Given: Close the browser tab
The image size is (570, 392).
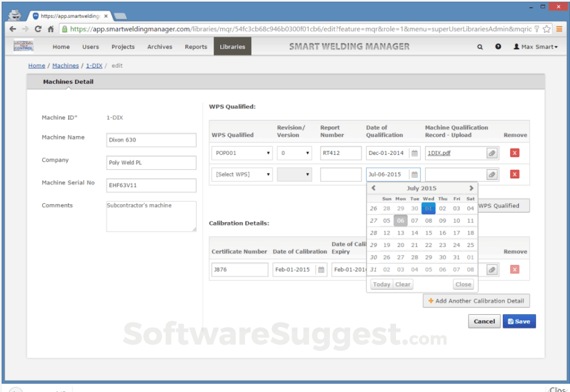Looking at the screenshot, I should pyautogui.click(x=106, y=16).
